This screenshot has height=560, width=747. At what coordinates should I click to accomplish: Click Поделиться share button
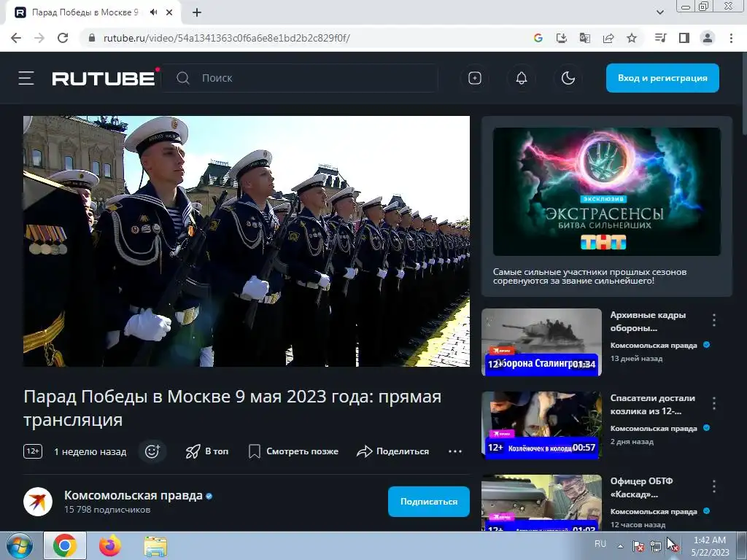pos(393,451)
